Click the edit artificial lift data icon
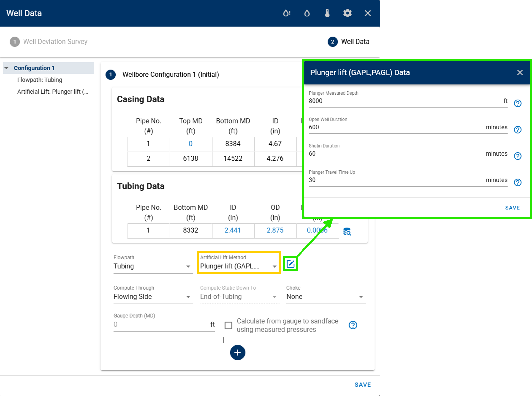The image size is (532, 396). point(290,264)
